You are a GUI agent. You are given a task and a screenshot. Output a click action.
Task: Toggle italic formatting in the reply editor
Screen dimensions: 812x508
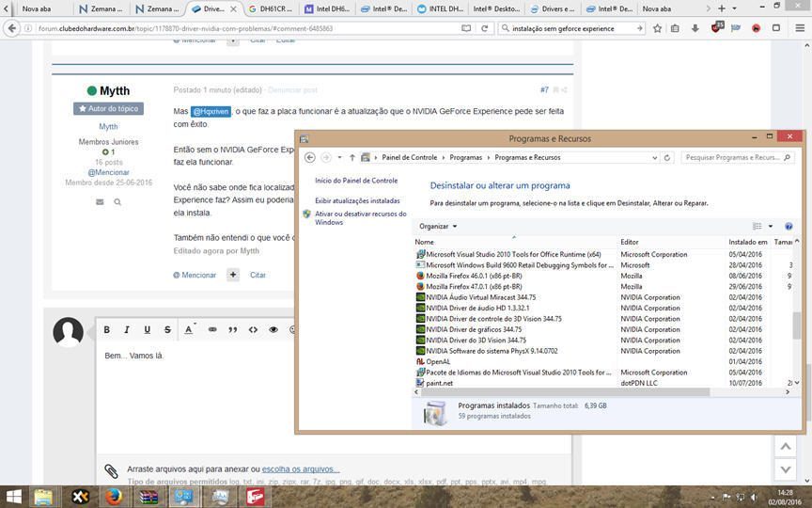point(127,329)
